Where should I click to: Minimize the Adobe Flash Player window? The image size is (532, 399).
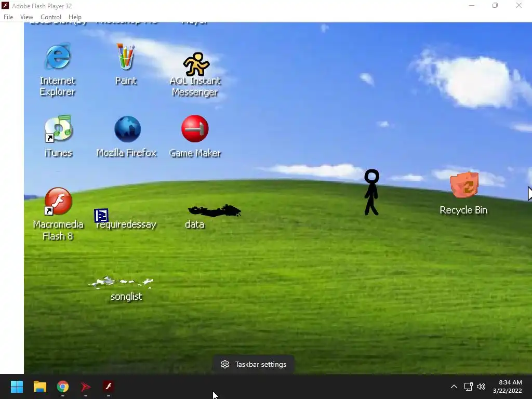point(472,5)
